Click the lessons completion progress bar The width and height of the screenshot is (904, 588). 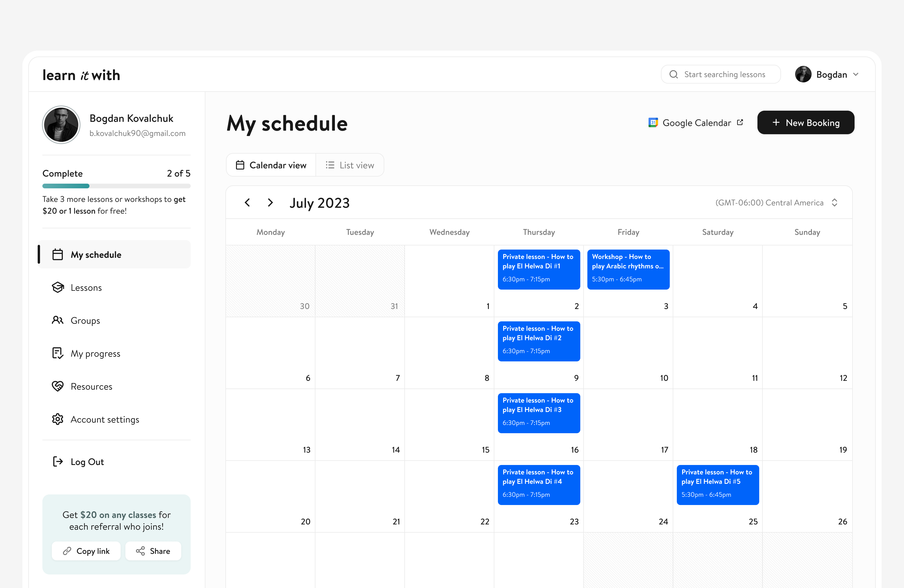coord(116,186)
